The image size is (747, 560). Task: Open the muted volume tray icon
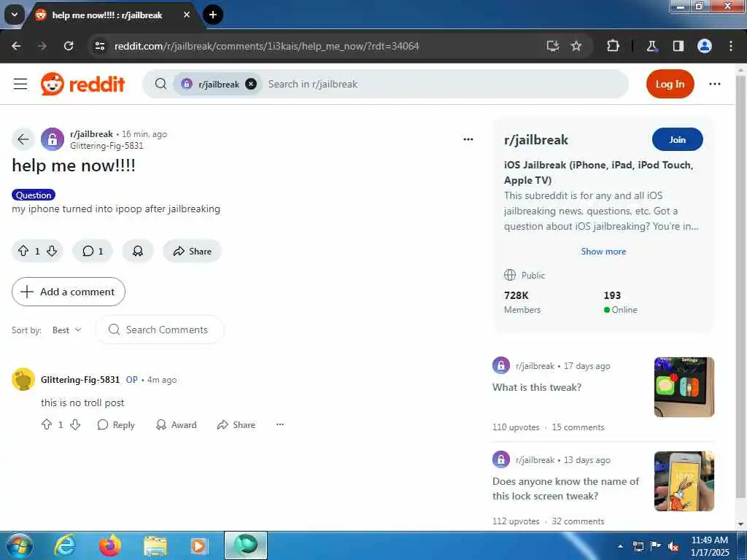673,547
